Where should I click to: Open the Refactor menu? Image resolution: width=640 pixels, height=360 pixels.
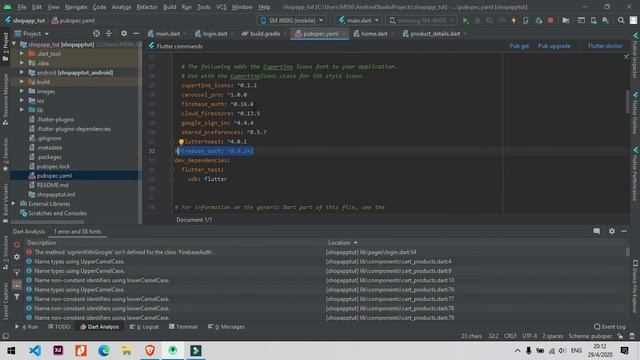click(x=147, y=7)
